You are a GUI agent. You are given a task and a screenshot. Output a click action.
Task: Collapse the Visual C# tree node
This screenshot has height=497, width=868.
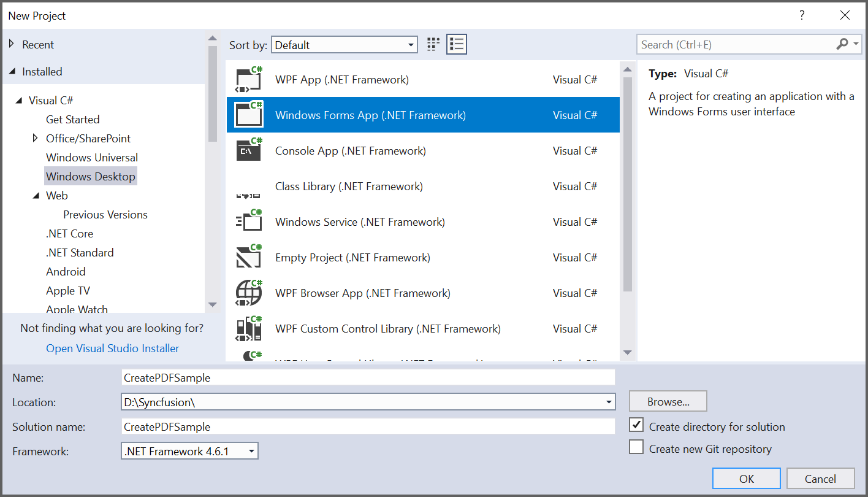click(18, 100)
